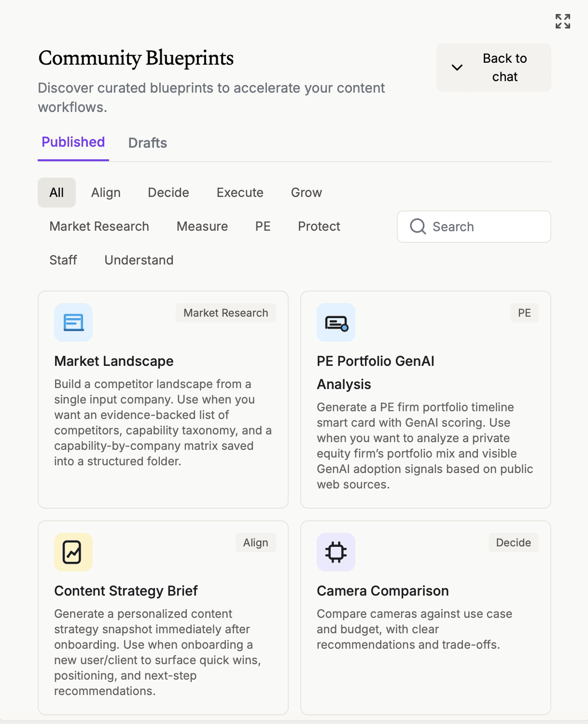
Task: Click the Content Strategy Brief chart icon
Action: coord(73,552)
